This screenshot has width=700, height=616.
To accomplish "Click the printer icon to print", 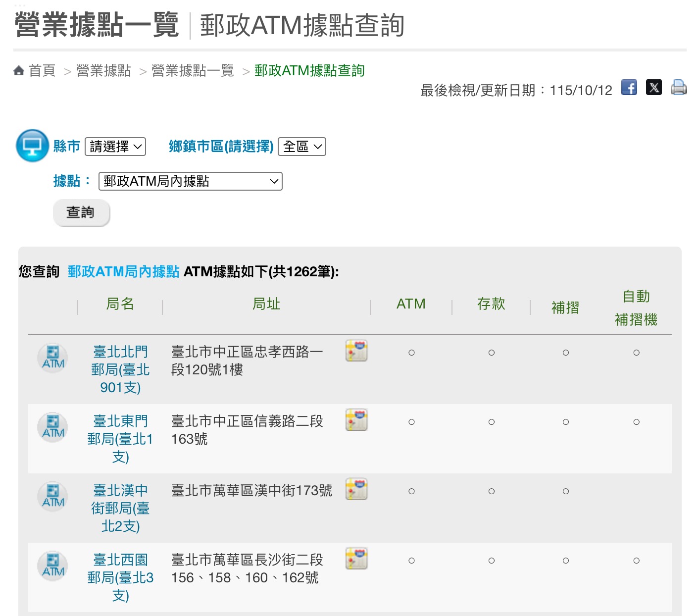I will pos(679,87).
